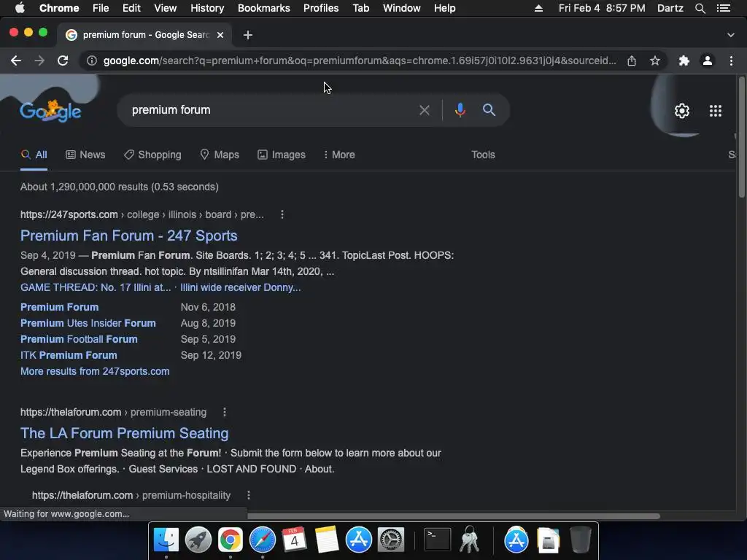Open The LA Forum Premium Seating result

(124, 433)
